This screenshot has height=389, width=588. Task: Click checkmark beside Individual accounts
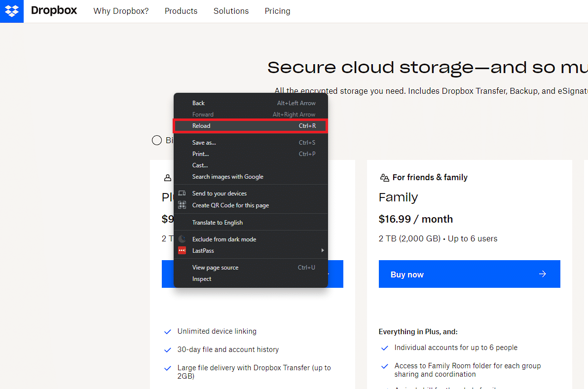(x=384, y=348)
